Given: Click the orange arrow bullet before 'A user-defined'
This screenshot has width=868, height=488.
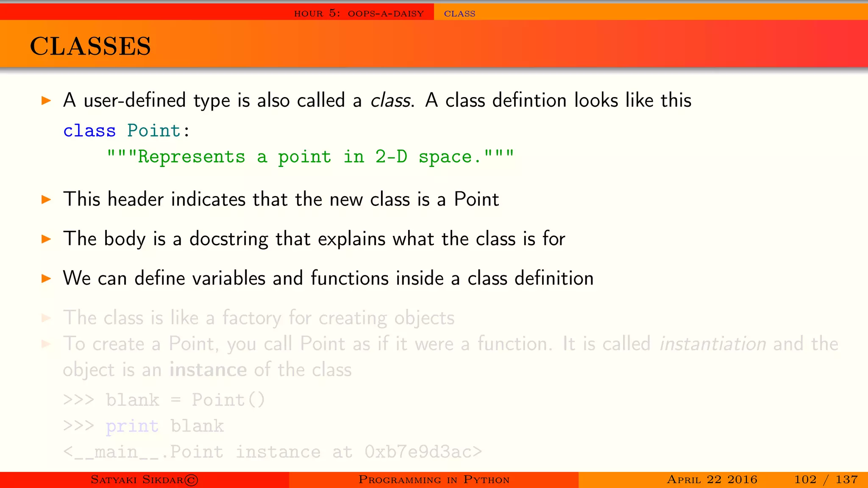Looking at the screenshot, I should pos(46,101).
